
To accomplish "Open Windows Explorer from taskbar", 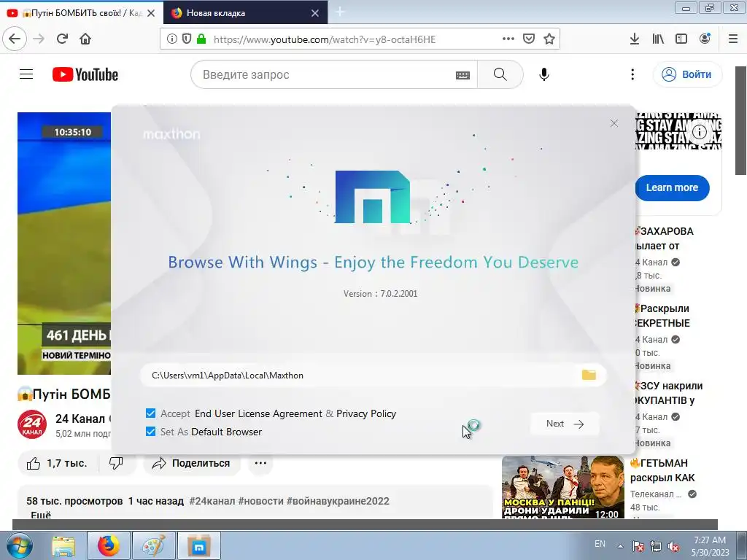I will click(63, 545).
